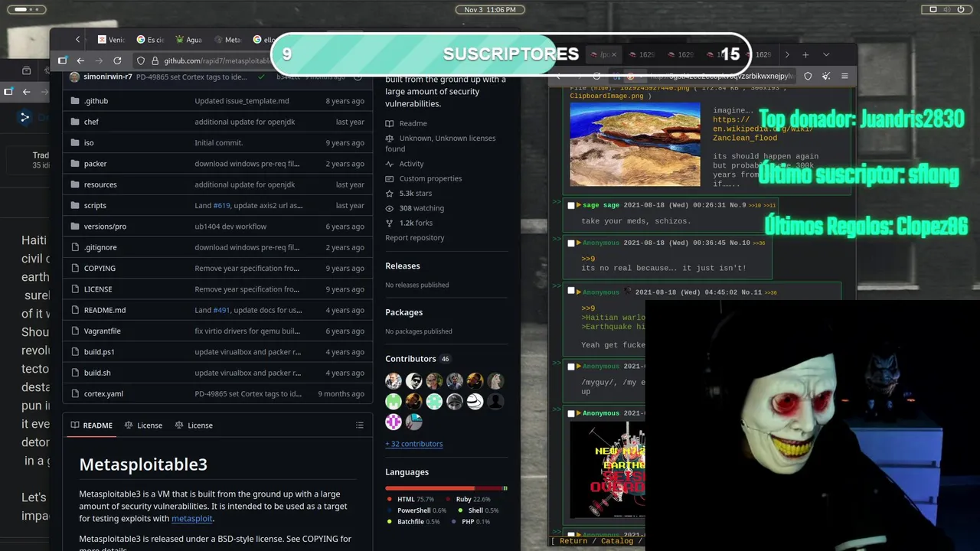The width and height of the screenshot is (980, 551).
Task: Click the shield icon in imageboard browser toolbar
Action: [x=808, y=76]
